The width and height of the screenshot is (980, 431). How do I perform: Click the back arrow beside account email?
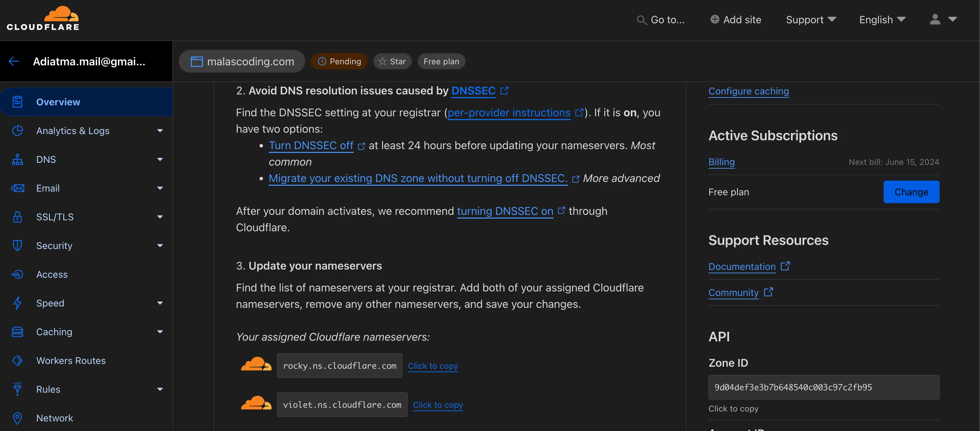(14, 61)
